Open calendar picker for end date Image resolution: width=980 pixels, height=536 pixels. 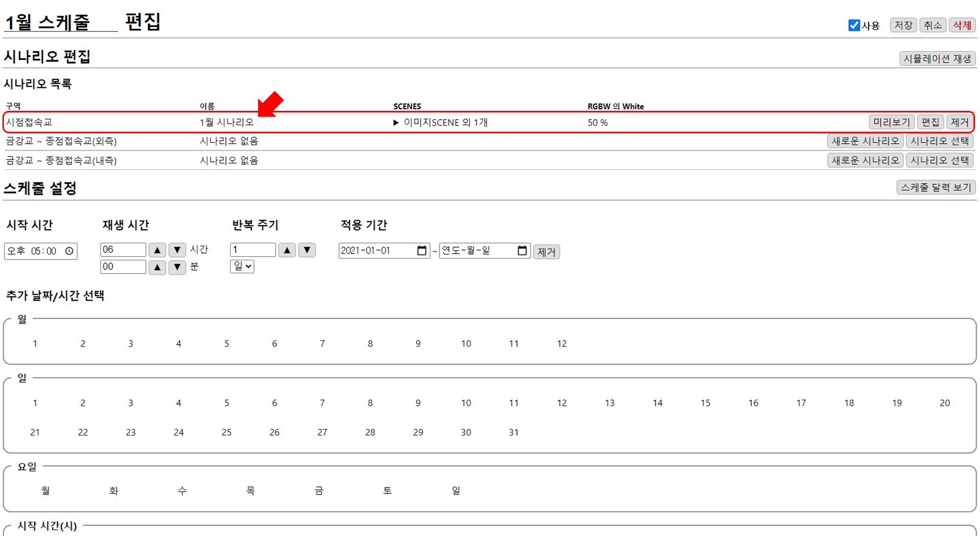coord(522,251)
